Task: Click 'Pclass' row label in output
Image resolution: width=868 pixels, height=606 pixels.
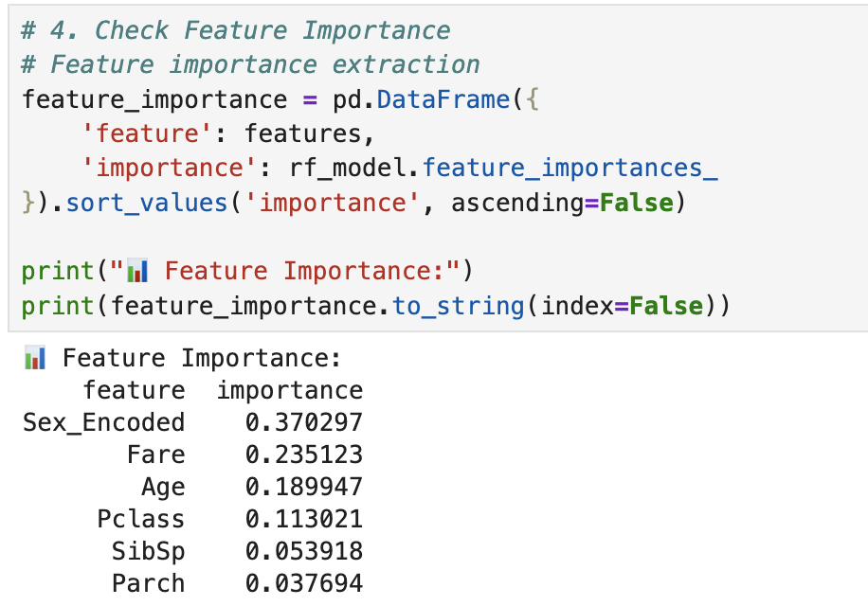Action: [x=140, y=519]
